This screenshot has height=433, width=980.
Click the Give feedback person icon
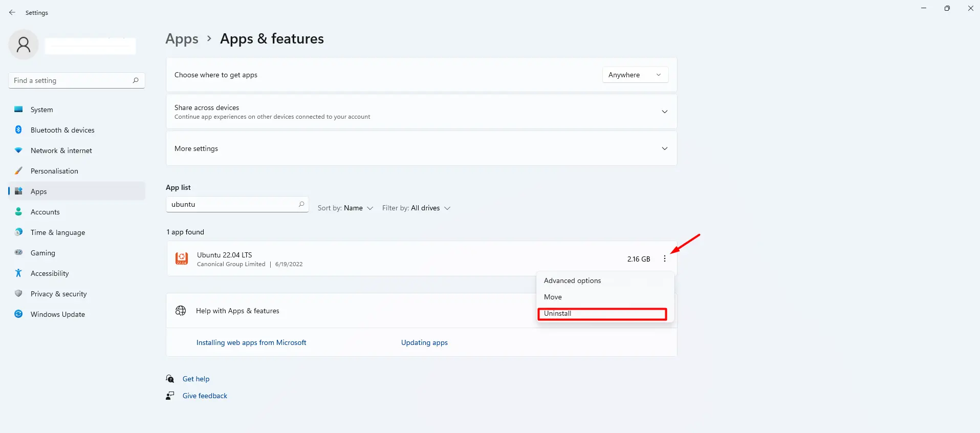click(170, 396)
